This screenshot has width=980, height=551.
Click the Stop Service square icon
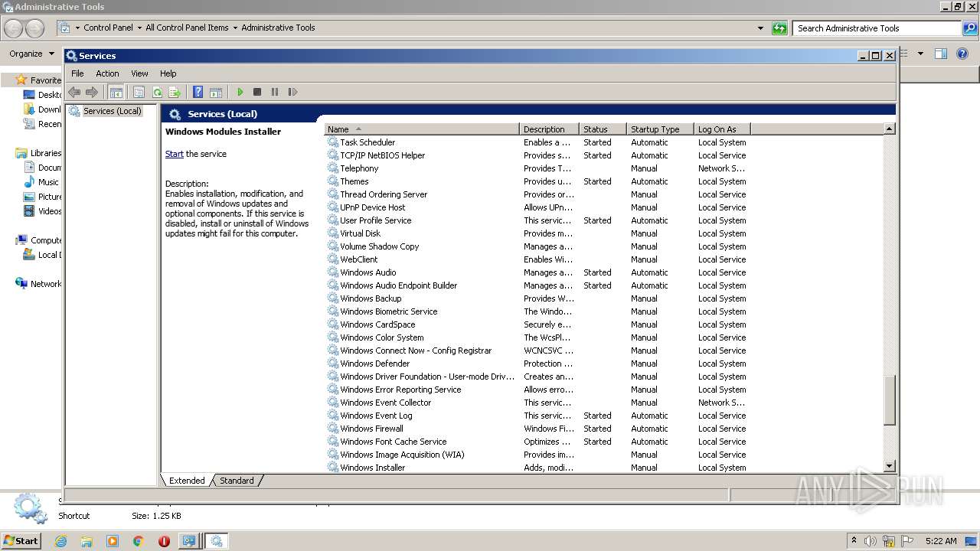257,92
